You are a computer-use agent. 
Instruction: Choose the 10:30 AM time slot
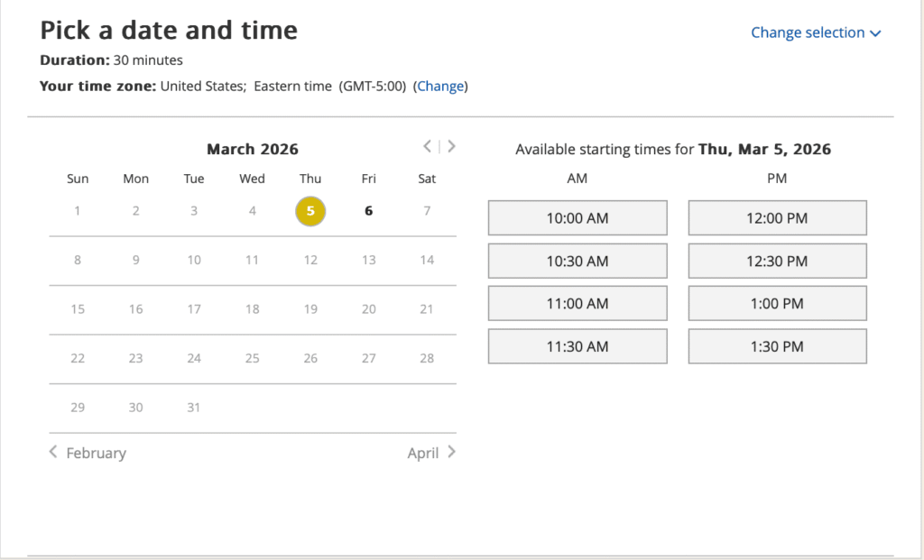tap(577, 262)
